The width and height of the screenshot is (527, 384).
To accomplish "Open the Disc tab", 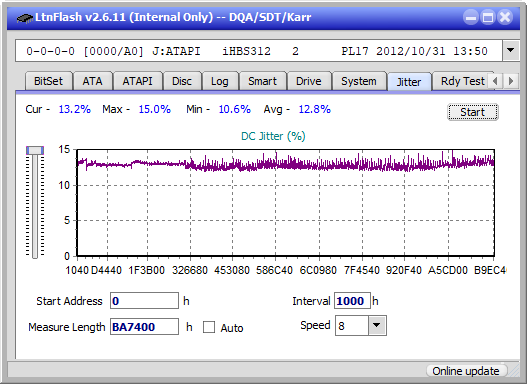I will (x=182, y=81).
